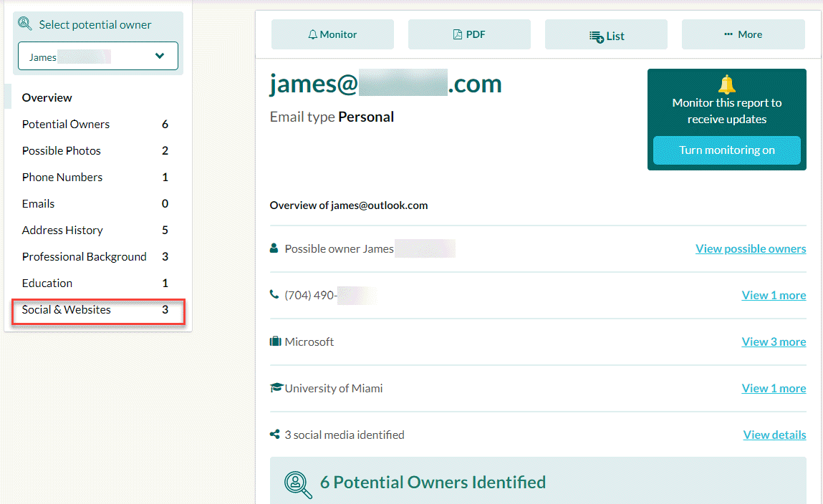The width and height of the screenshot is (823, 504).
Task: Click the Email type Personal text
Action: (x=332, y=117)
